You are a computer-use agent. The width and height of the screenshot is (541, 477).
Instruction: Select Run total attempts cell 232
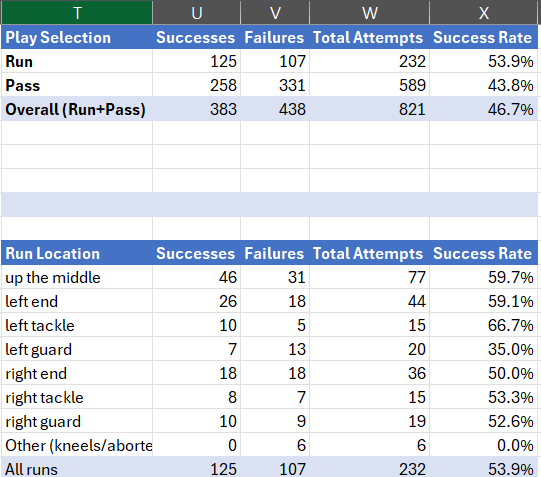pyautogui.click(x=370, y=61)
